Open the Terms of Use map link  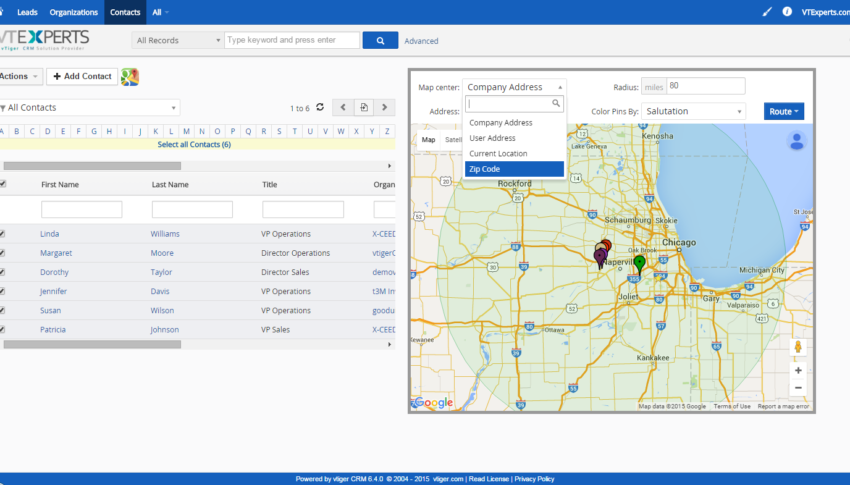tap(732, 406)
